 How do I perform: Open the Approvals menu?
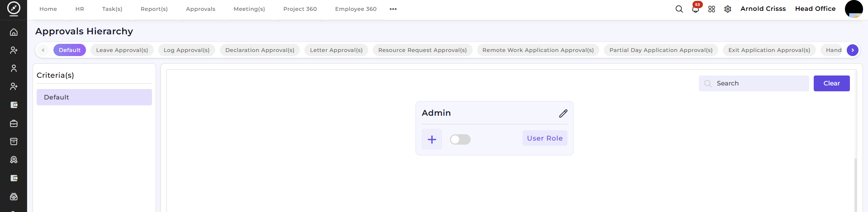coord(200,9)
